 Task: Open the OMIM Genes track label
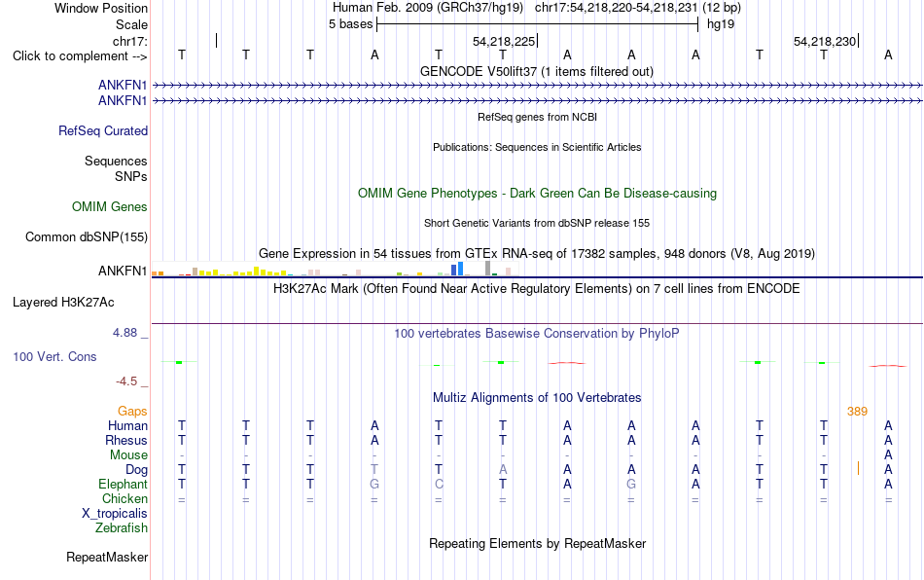[110, 207]
